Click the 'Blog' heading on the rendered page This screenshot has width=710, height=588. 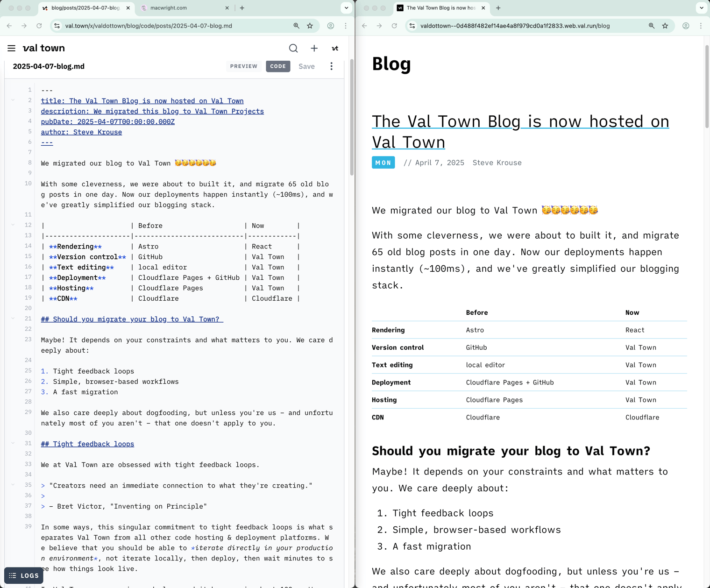(391, 64)
